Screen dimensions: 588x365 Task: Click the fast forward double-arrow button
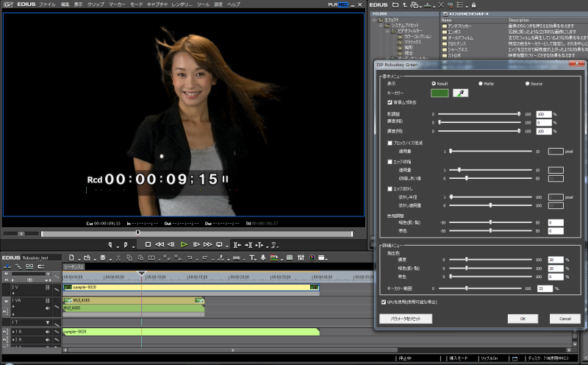[207, 245]
